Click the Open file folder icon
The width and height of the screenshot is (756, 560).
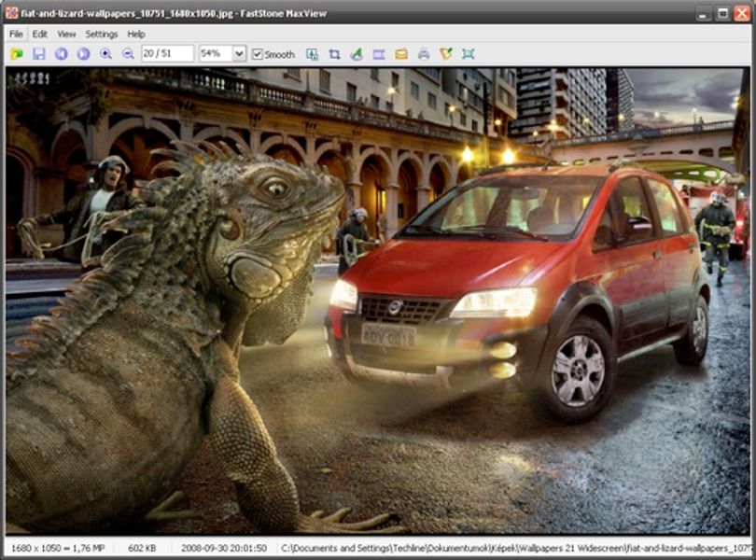[17, 53]
